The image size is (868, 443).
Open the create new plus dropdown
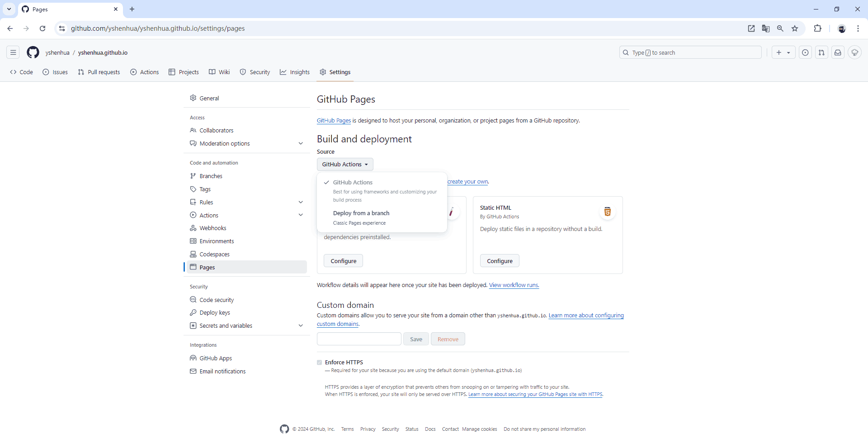coord(783,52)
